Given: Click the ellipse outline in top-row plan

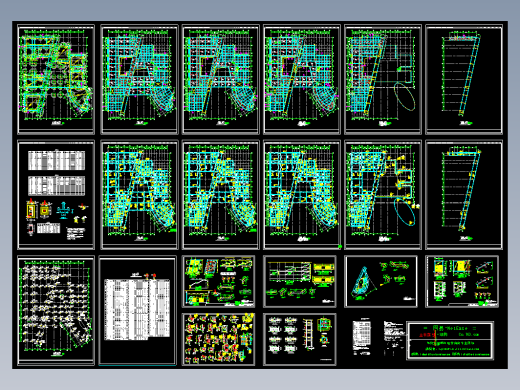Looking at the screenshot, I should (x=405, y=97).
